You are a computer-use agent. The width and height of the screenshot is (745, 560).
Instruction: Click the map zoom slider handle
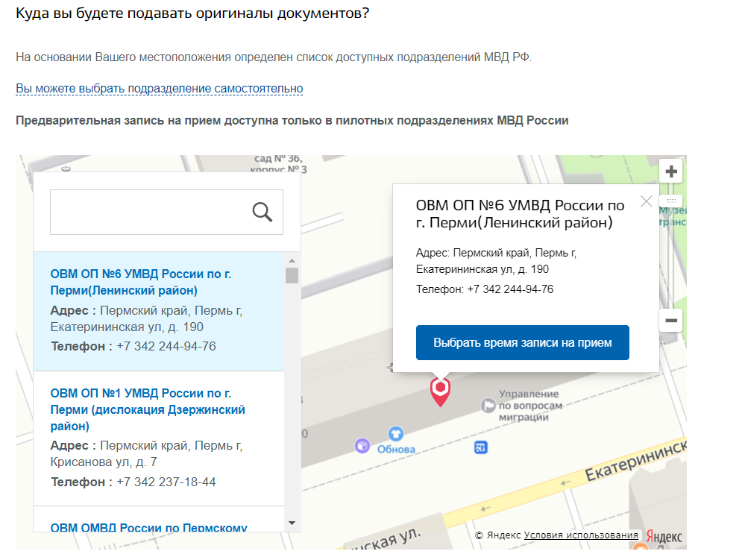pos(671,201)
